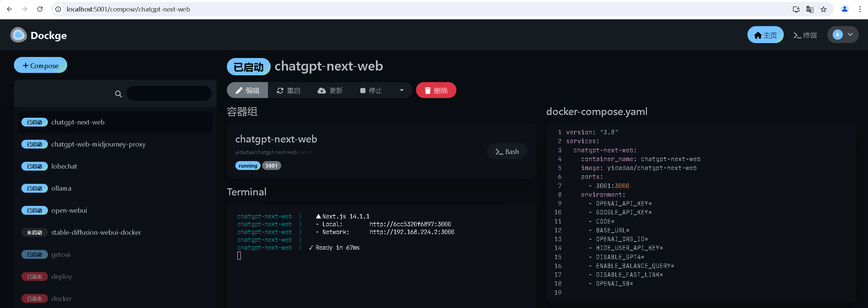Click the 'yidadaa/chatgpt-next-web: latest' image label
The image size is (868, 308).
coord(274,152)
